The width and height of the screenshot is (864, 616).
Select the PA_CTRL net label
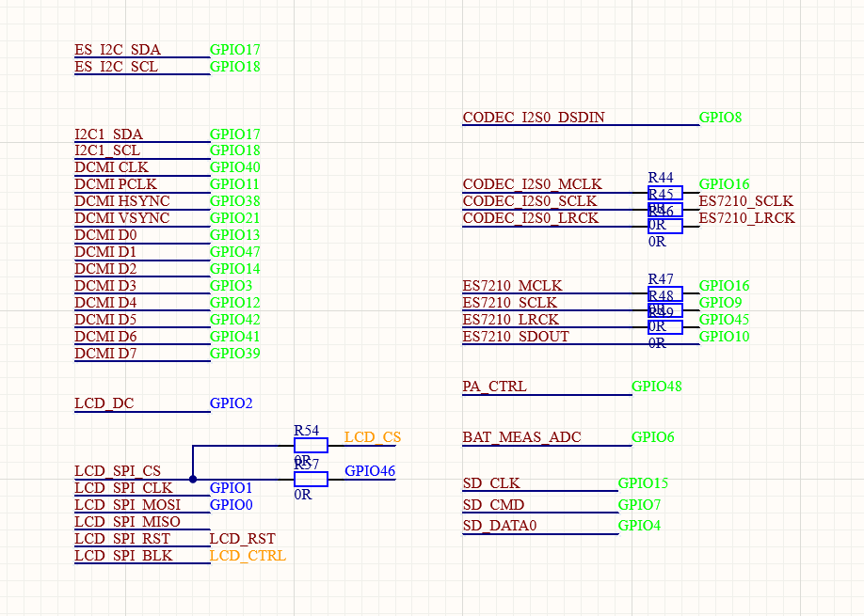(494, 387)
